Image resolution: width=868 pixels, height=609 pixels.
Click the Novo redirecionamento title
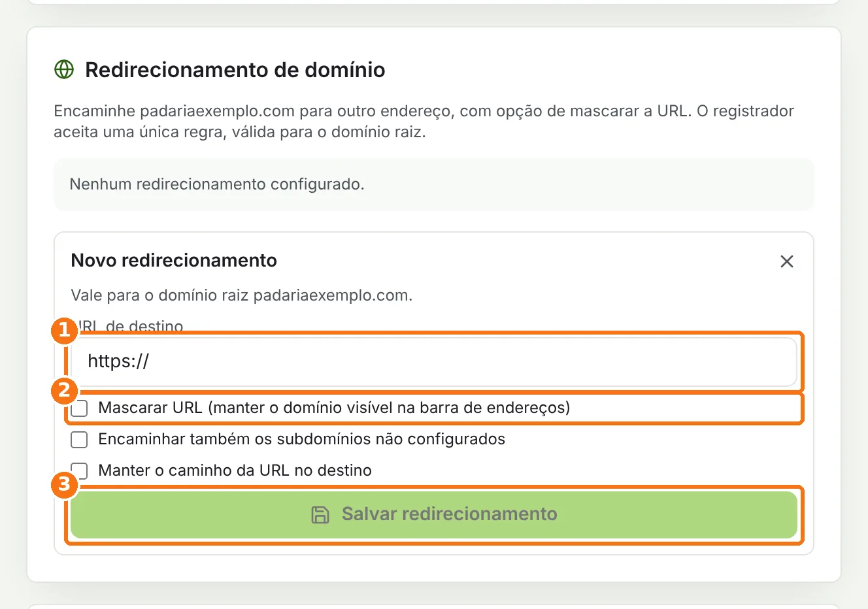(174, 261)
